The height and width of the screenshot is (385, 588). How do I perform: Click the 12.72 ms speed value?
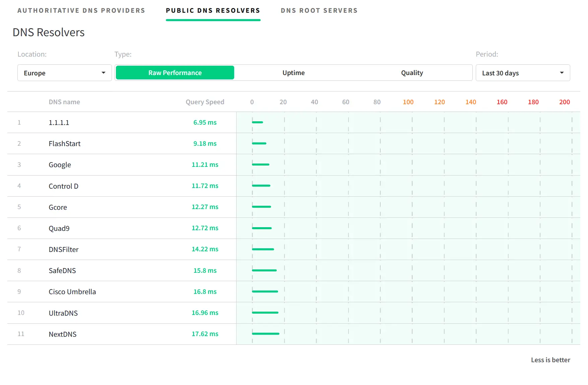205,228
